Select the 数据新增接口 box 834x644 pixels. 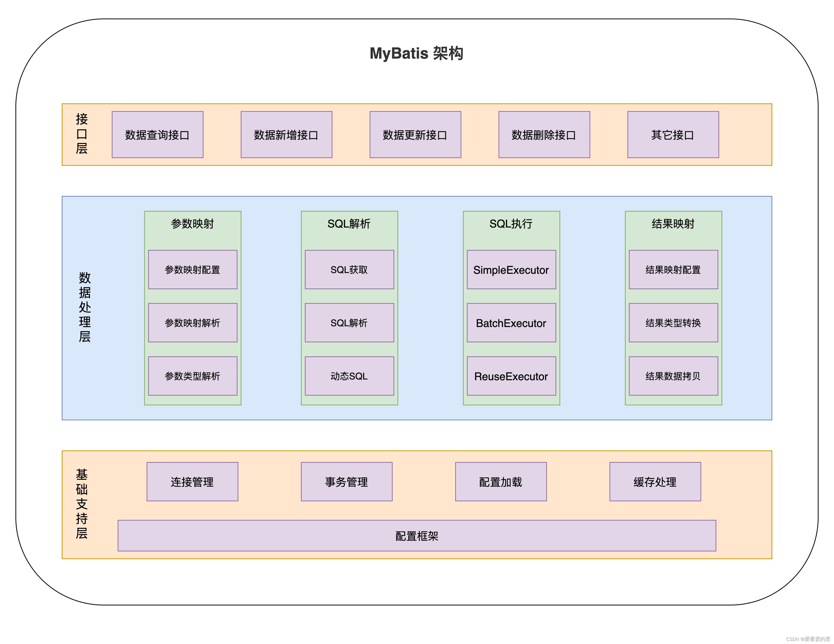click(286, 135)
